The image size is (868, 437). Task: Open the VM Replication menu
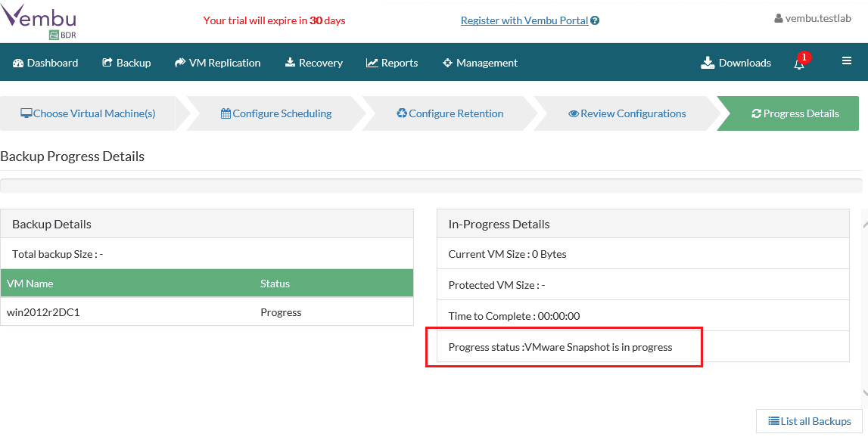(217, 63)
